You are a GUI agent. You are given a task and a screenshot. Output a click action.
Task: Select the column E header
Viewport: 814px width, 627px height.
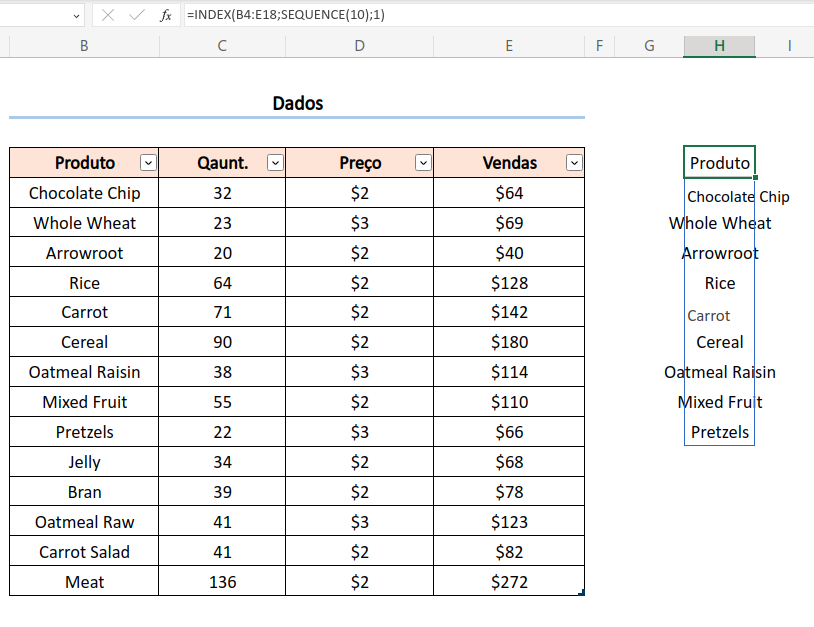[509, 46]
